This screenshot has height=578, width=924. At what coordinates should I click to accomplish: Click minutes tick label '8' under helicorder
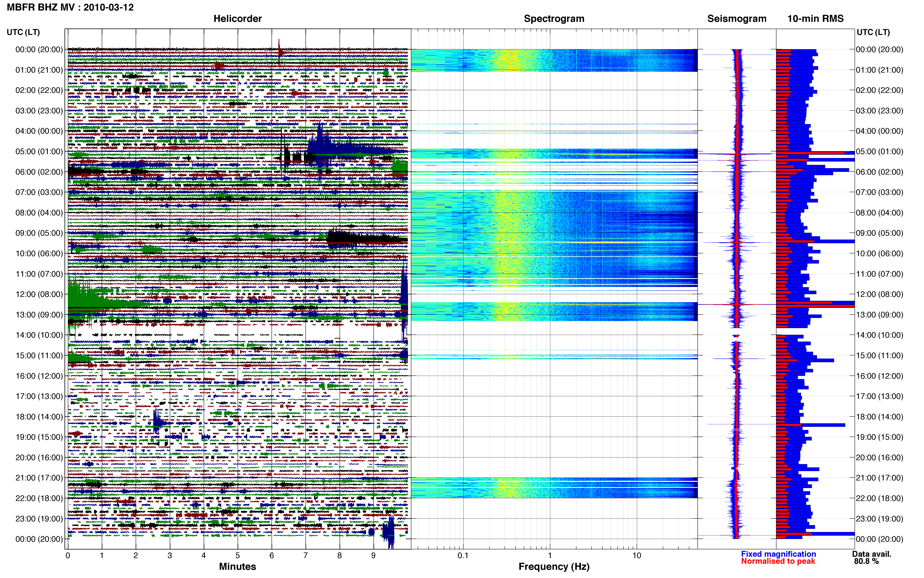pyautogui.click(x=340, y=555)
